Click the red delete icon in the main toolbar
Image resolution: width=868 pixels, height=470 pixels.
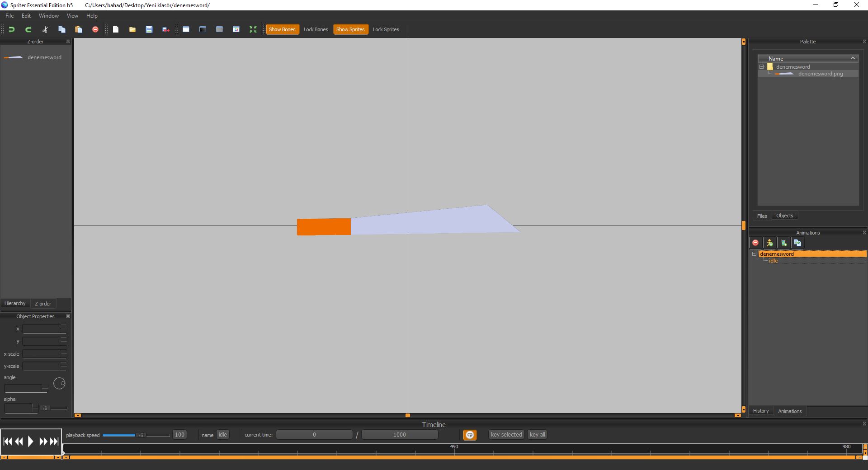coord(95,29)
